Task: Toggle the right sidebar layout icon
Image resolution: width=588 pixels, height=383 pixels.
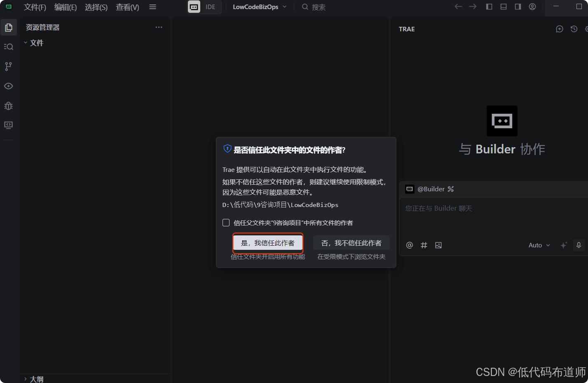Action: click(x=518, y=7)
